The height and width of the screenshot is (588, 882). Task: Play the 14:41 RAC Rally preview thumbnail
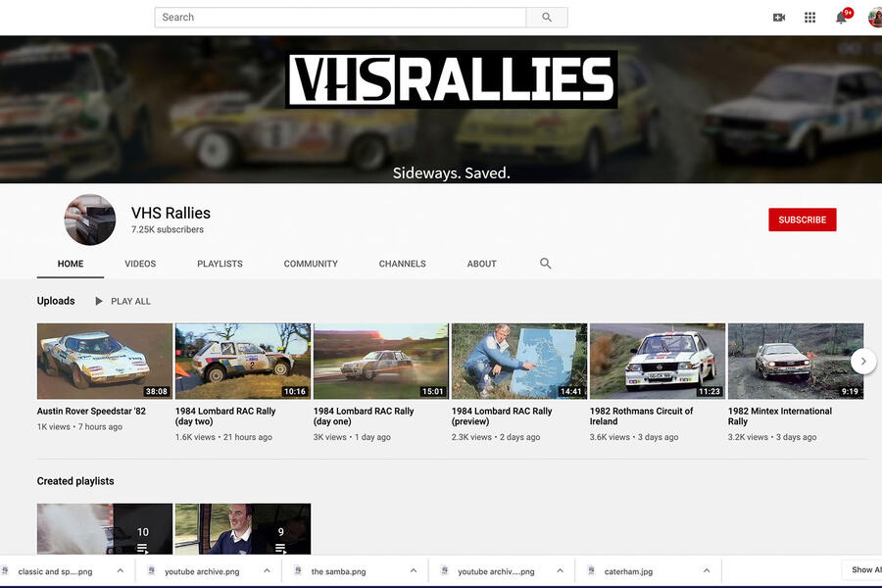519,362
